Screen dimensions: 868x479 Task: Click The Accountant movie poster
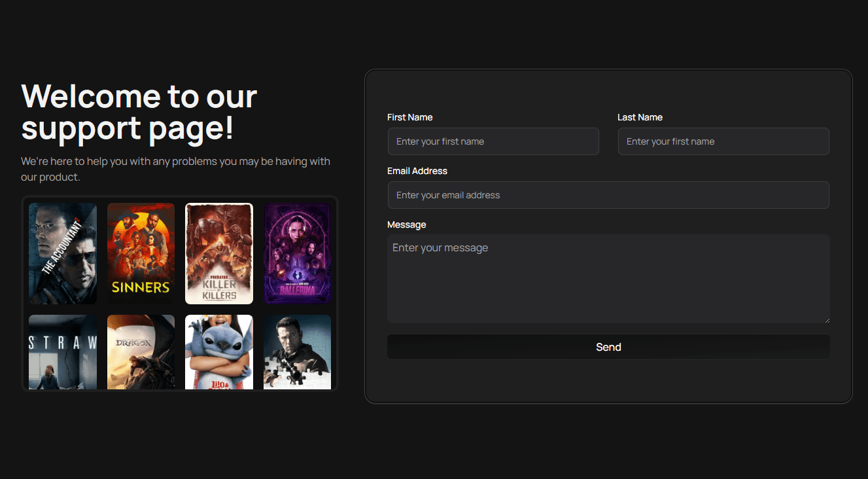[x=63, y=253]
